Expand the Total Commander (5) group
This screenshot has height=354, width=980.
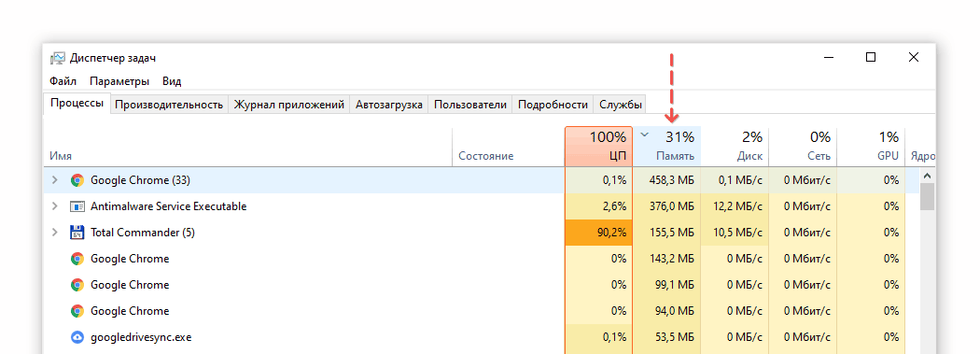point(55,233)
